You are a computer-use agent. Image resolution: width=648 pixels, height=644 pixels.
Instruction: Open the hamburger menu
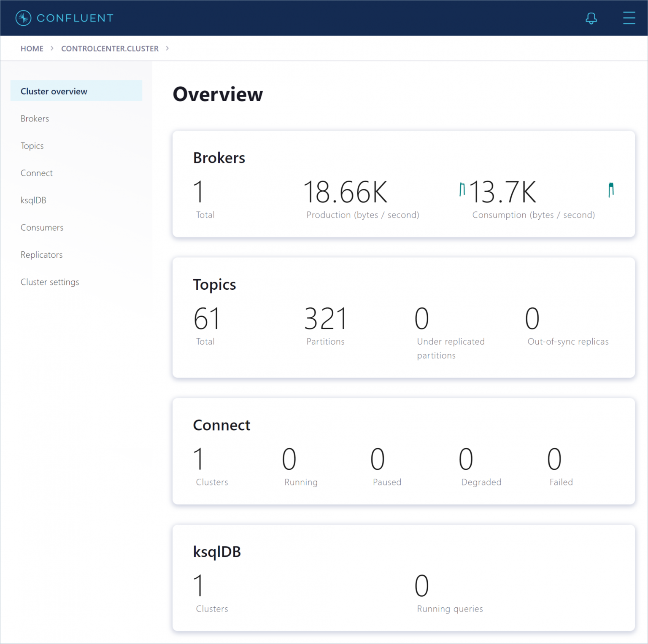click(x=629, y=18)
